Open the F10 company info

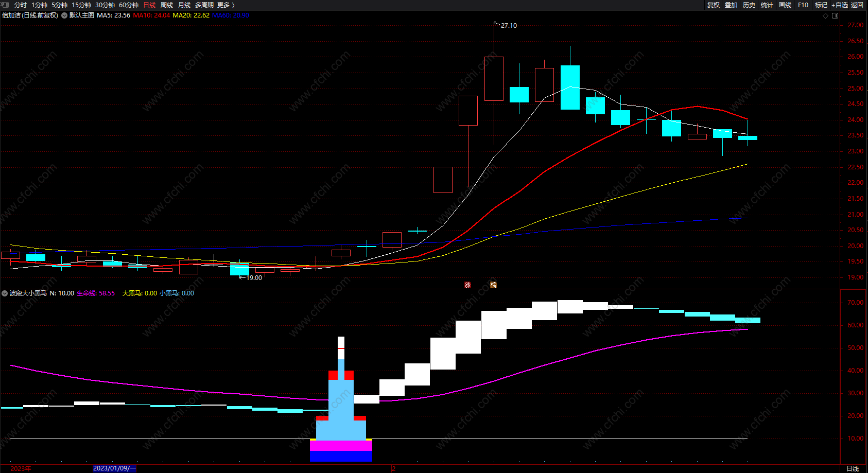[803, 5]
